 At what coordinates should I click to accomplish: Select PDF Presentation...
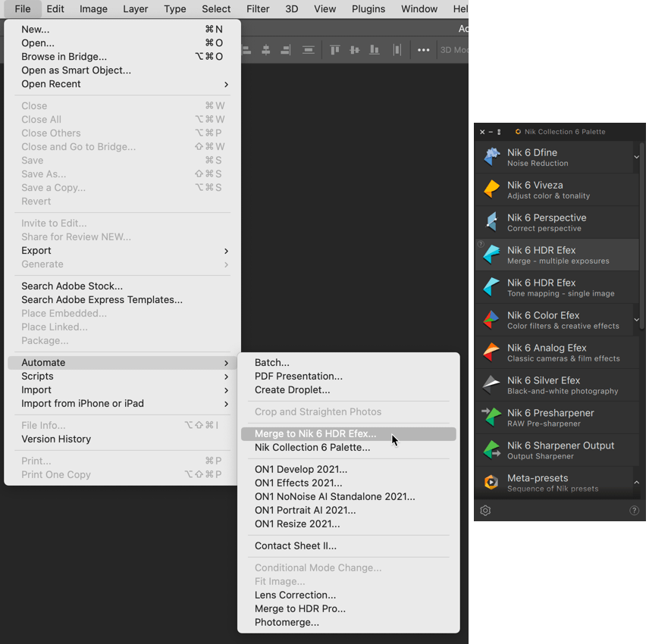pyautogui.click(x=349, y=377)
